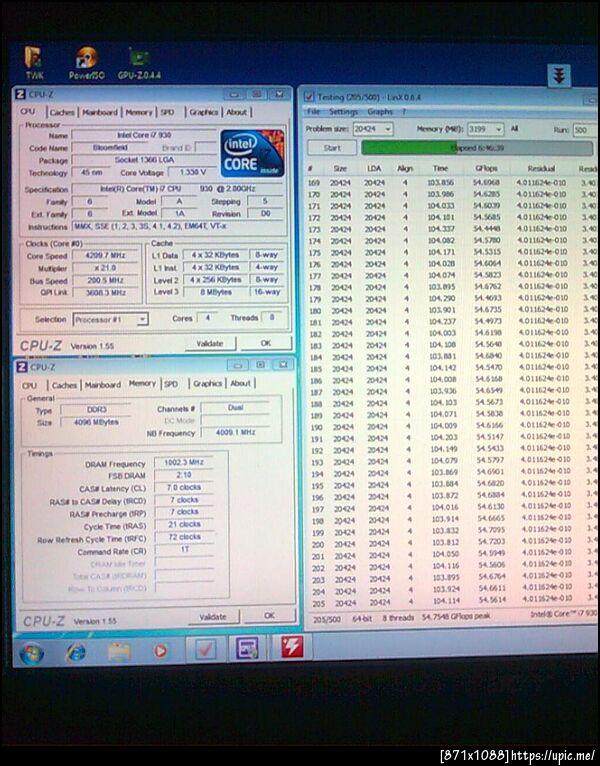Viewport: 600px width, 766px height.
Task: Click the CAS# Latency value 7.0 clocks
Action: tap(184, 487)
